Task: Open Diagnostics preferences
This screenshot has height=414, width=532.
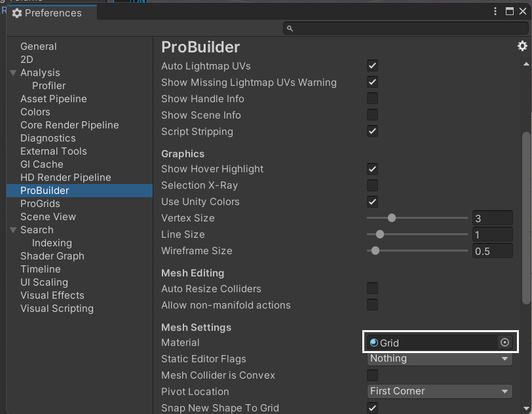Action: 48,138
